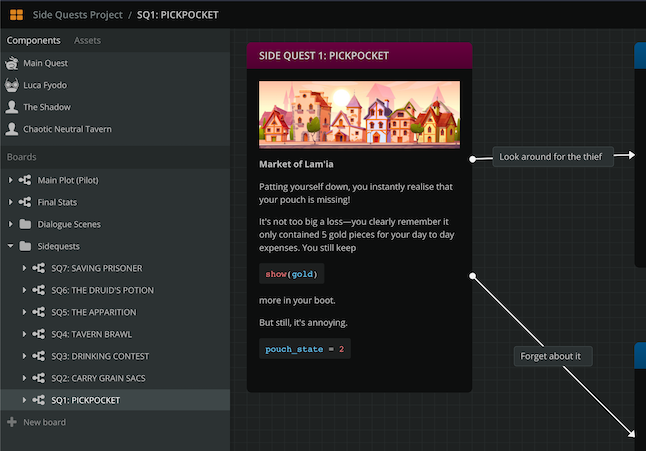Click the Main Quest component avatar icon

click(x=12, y=63)
